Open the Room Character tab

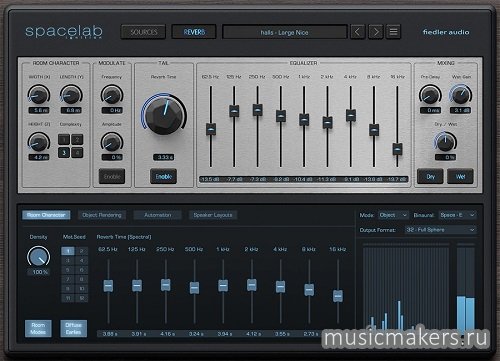point(46,215)
